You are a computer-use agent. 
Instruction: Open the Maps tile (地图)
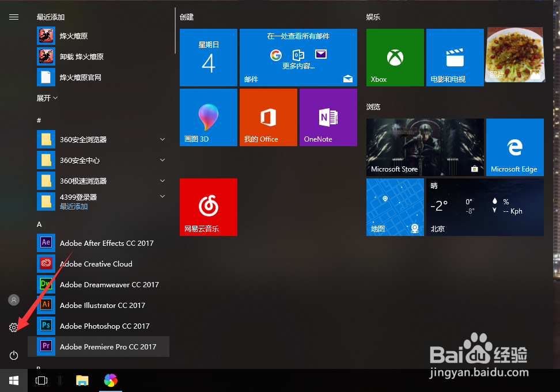395,207
